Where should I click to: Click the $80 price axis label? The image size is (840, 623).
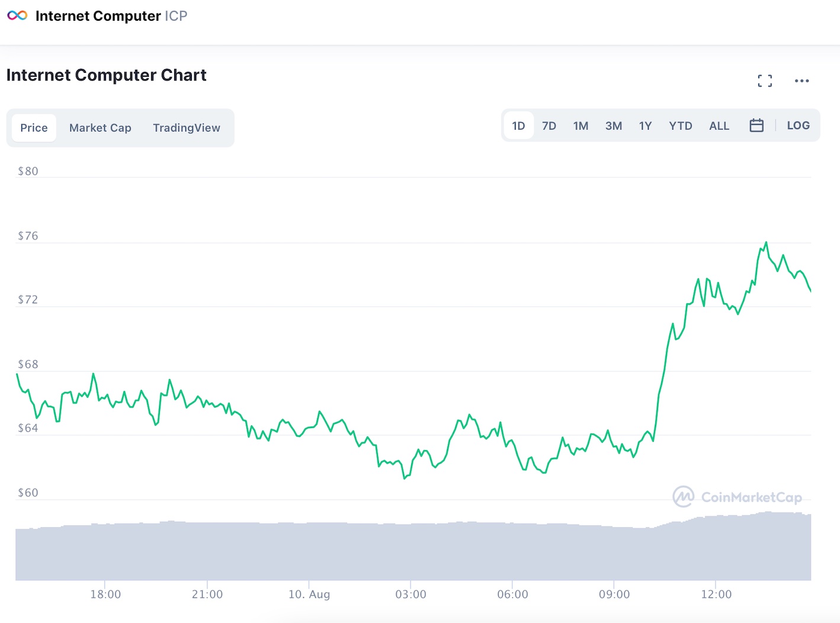tap(28, 171)
